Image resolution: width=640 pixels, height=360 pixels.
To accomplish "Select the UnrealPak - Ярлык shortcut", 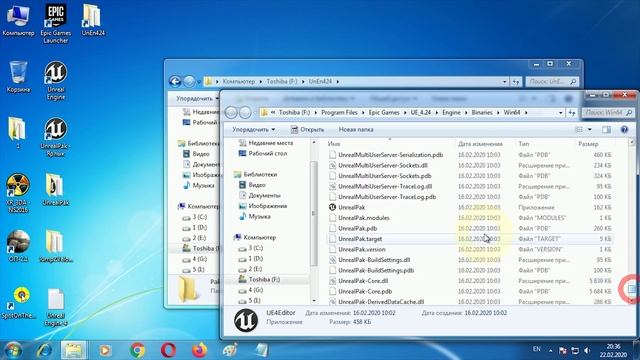I will (56, 137).
